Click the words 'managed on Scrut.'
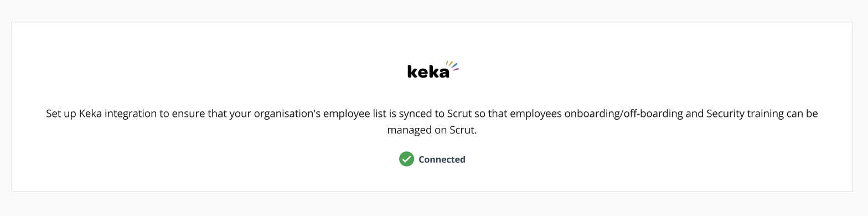Viewport: 868px width, 216px height. [432, 131]
